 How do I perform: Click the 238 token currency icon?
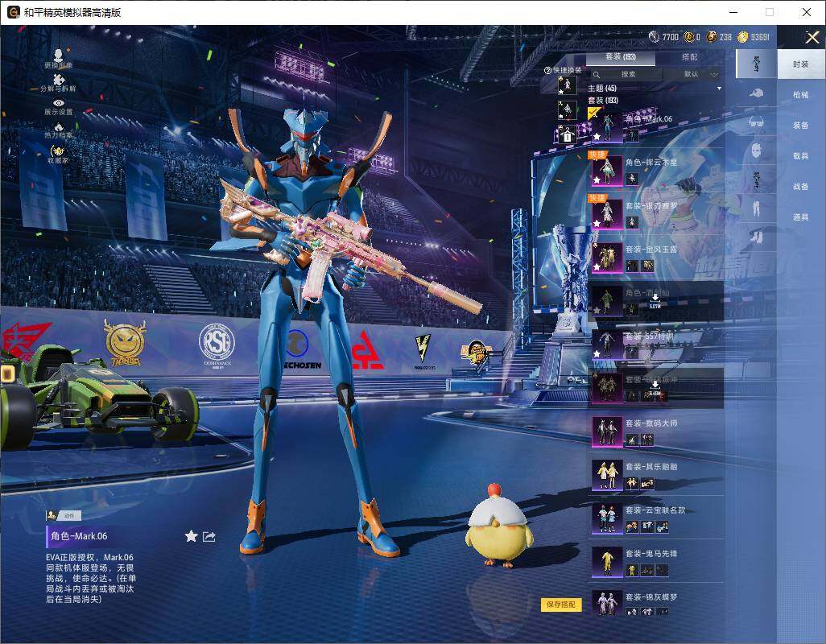711,36
